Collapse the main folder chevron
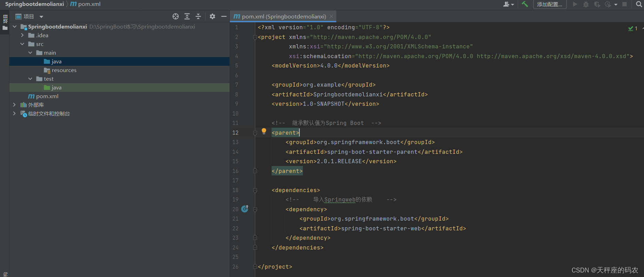The height and width of the screenshot is (277, 644). [30, 53]
